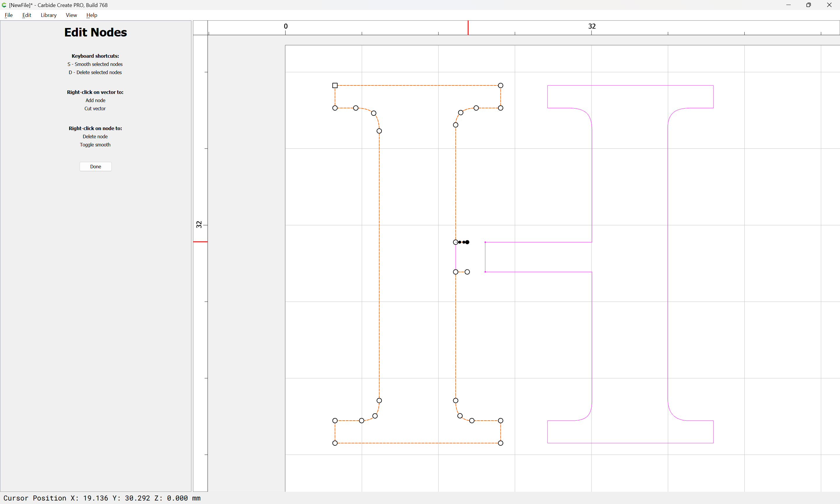Click the 'Keyboard shortcuts:' heading
840x504 pixels.
95,56
